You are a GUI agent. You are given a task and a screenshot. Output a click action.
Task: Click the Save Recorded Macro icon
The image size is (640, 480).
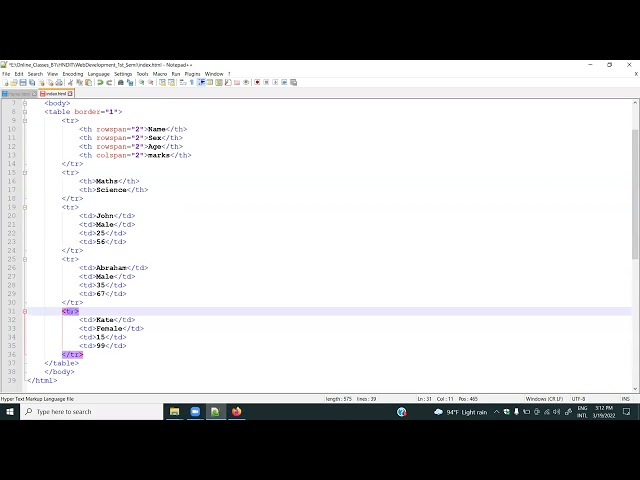[293, 82]
